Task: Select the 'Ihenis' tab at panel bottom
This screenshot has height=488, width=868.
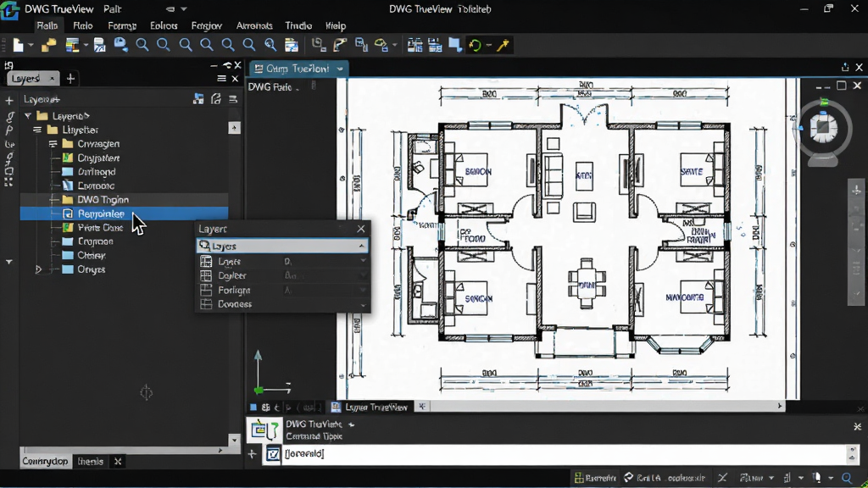Action: pos(90,461)
